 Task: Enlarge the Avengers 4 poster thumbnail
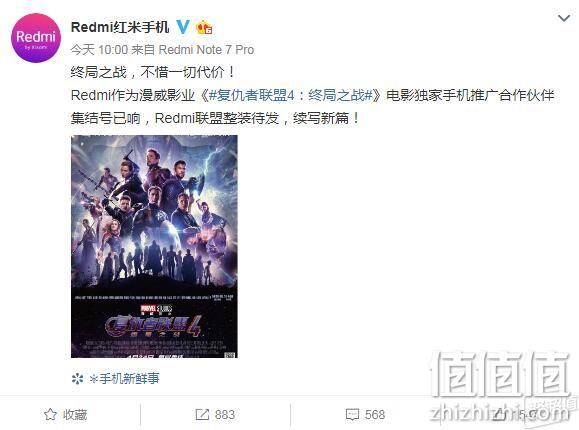click(x=154, y=246)
